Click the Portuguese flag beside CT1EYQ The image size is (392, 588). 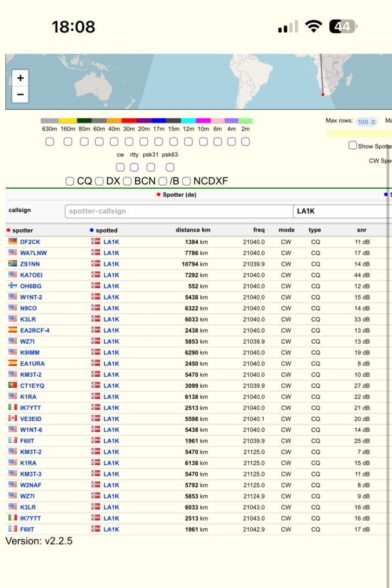(13, 385)
